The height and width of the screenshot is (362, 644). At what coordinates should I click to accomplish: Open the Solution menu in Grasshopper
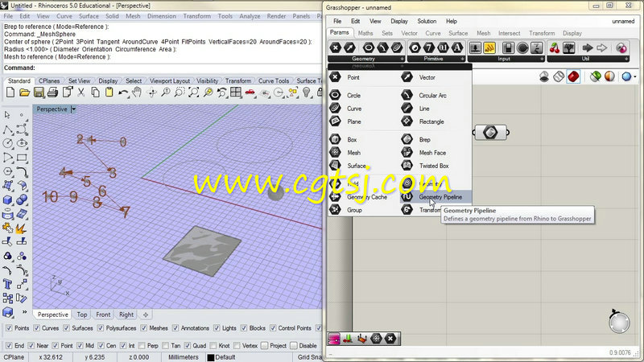(x=427, y=21)
